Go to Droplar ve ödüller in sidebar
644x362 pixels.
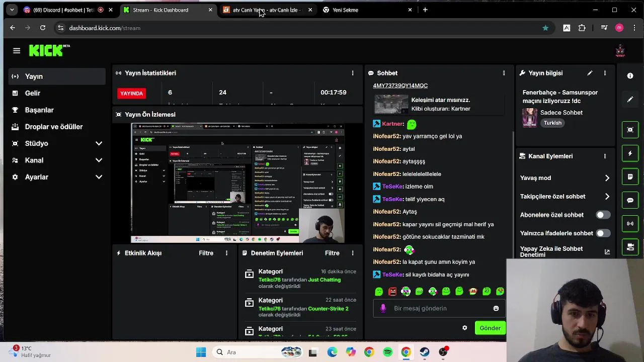57,127
